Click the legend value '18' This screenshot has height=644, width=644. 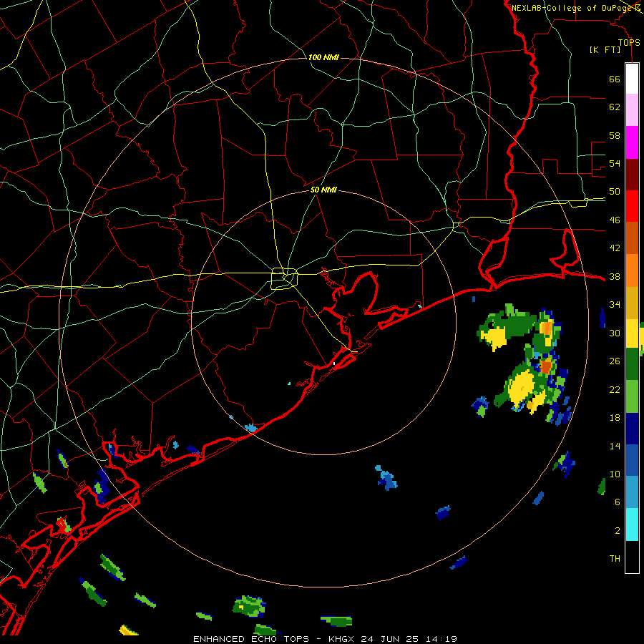pos(615,418)
